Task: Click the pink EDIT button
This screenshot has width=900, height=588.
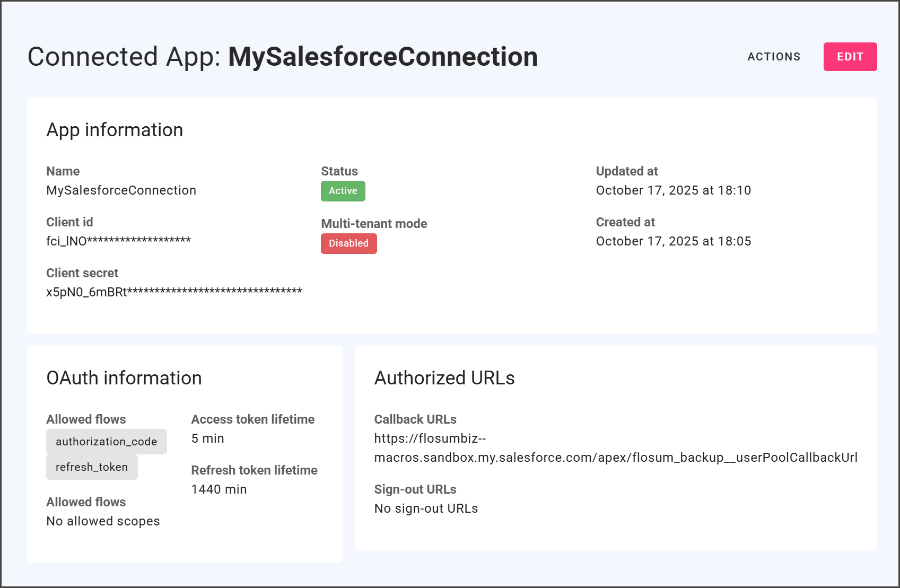Action: (x=850, y=57)
